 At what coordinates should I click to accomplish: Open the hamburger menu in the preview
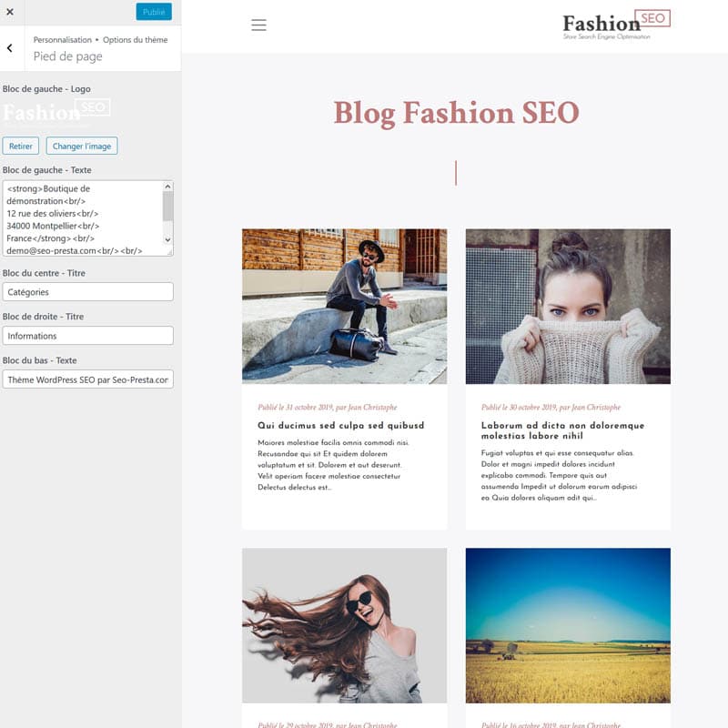click(258, 25)
